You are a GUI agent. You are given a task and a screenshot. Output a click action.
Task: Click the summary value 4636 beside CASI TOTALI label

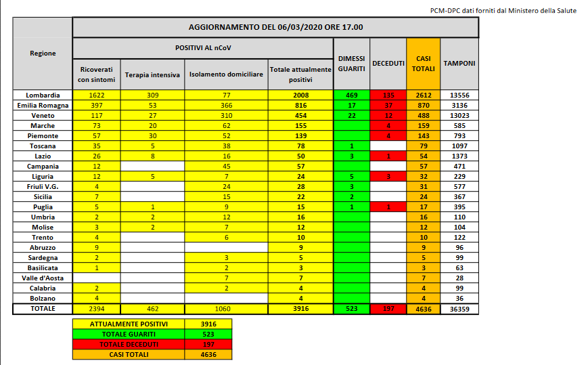pyautogui.click(x=208, y=354)
